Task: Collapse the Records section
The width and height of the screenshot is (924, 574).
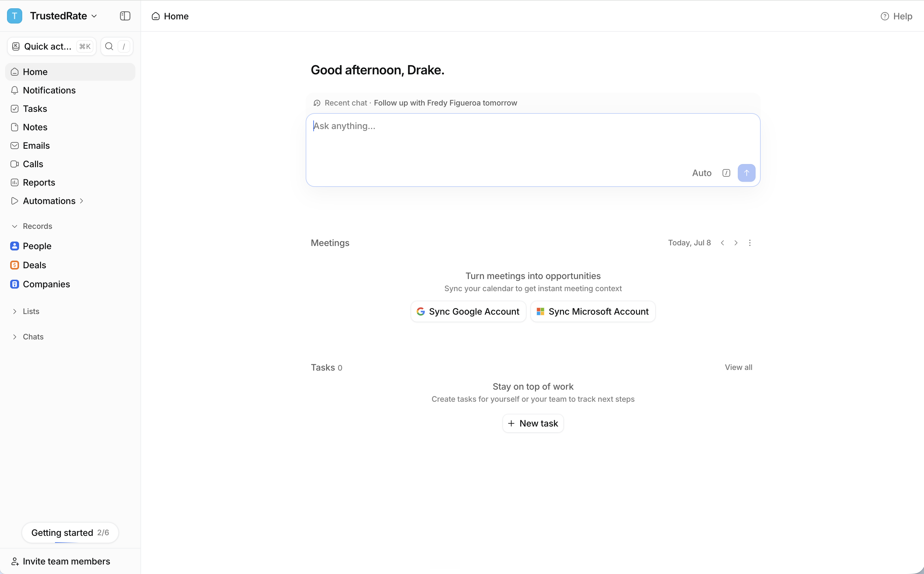Action: [x=14, y=226]
